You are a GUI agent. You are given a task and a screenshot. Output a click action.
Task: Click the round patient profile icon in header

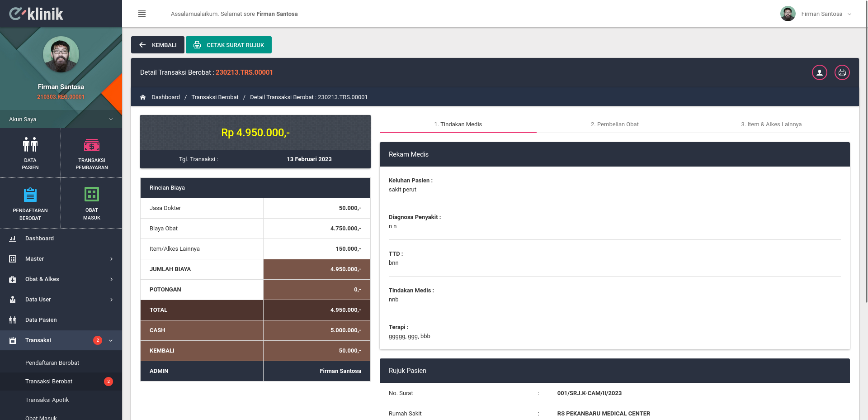(x=819, y=72)
